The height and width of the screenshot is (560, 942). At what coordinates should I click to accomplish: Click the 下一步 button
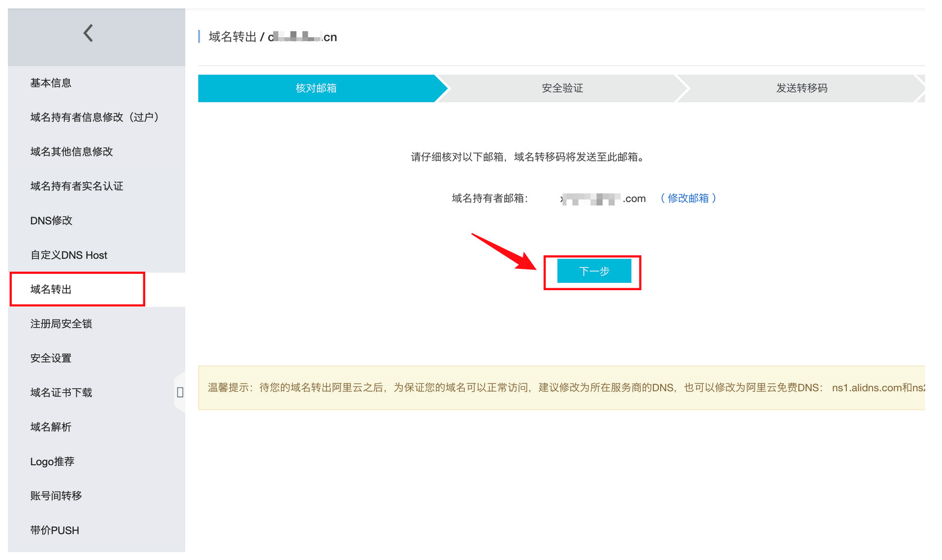tap(594, 271)
